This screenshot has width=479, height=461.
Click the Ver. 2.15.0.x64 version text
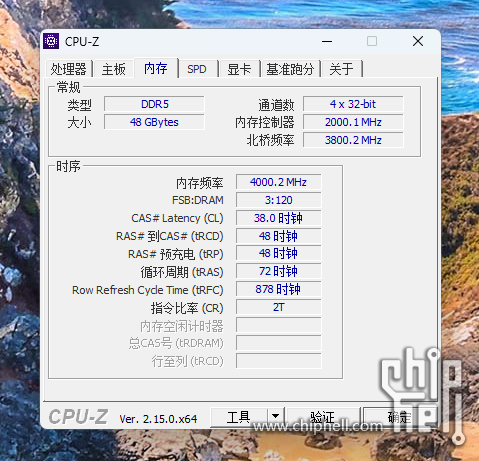pos(158,419)
